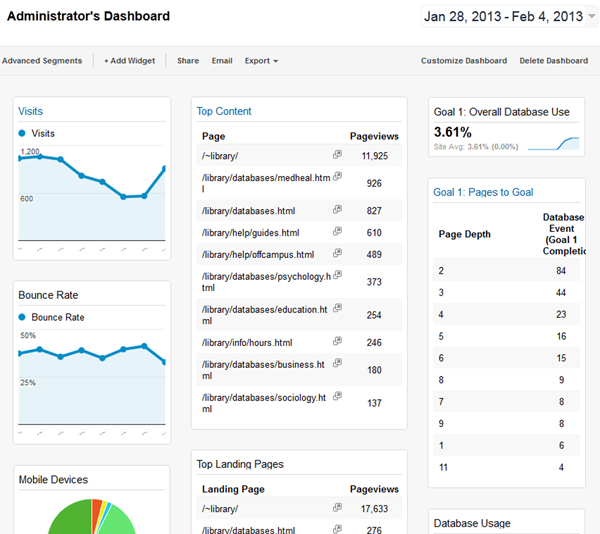Click Share in the dashboard toolbar

point(188,61)
